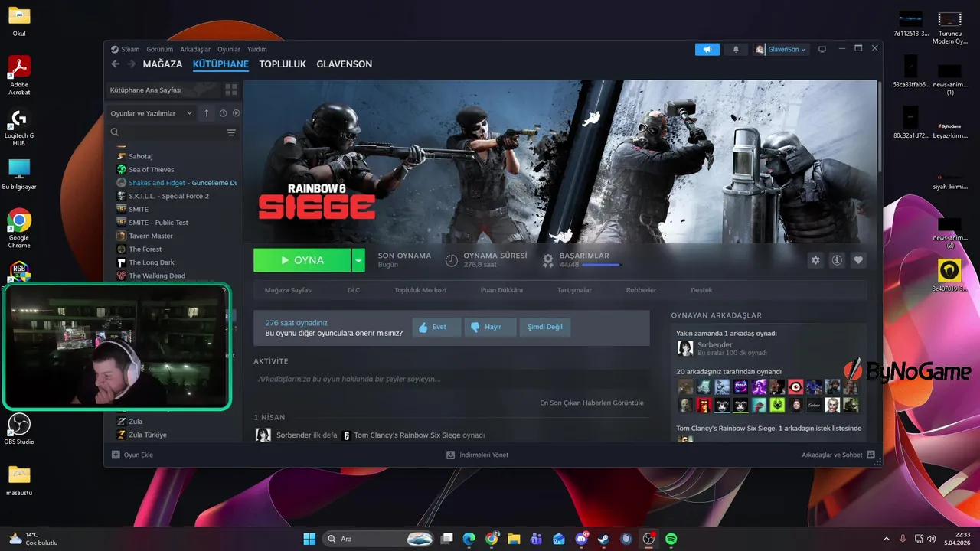The width and height of the screenshot is (980, 551).
Task: Open the Arkadaşlar menu
Action: click(195, 49)
